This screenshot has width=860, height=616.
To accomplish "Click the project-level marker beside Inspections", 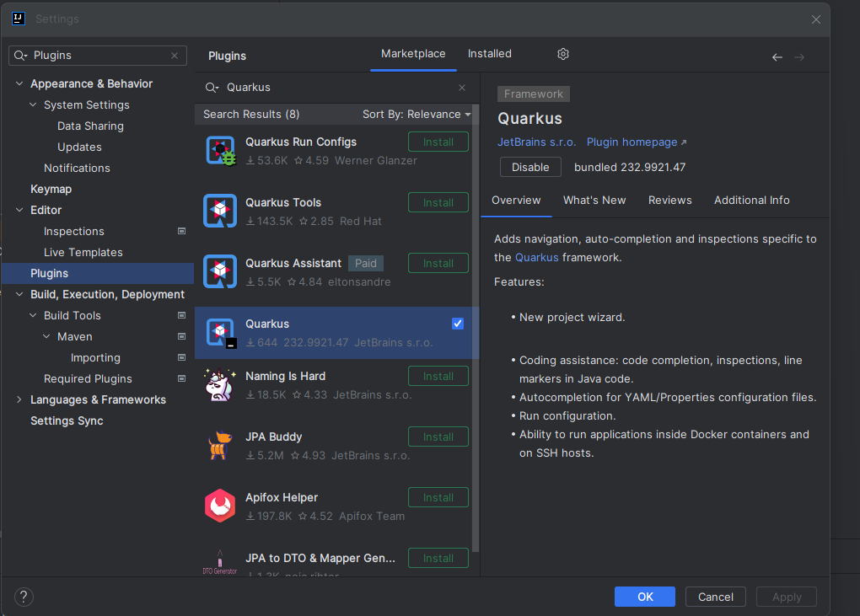I will 181,231.
